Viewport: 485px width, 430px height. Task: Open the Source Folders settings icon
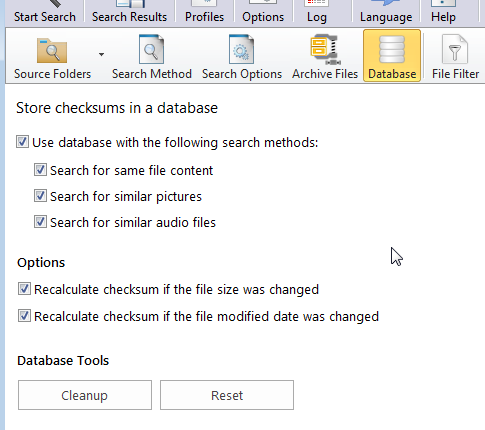coord(52,50)
